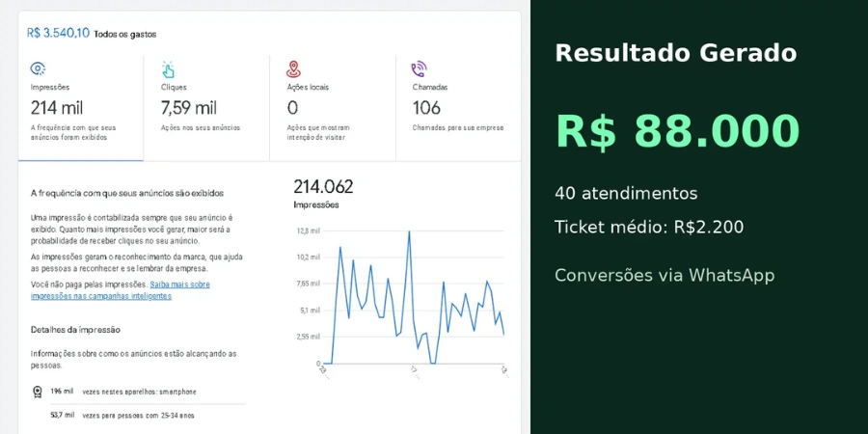Click the Cliques pointer icon
868x434 pixels.
(x=168, y=68)
